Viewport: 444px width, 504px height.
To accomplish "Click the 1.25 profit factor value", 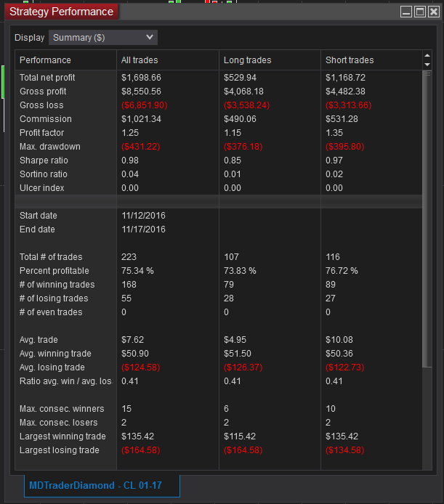I will click(130, 133).
